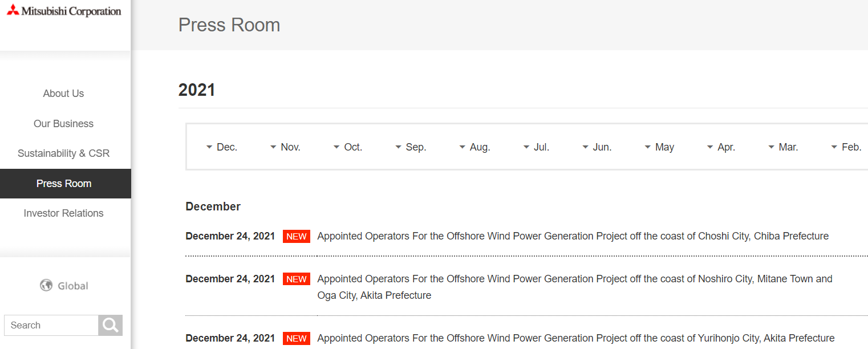
Task: Focus the Search text field
Action: pos(51,325)
